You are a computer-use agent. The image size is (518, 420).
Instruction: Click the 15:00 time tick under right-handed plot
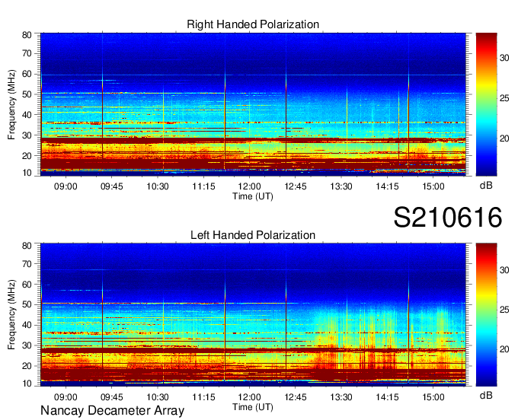(x=433, y=186)
